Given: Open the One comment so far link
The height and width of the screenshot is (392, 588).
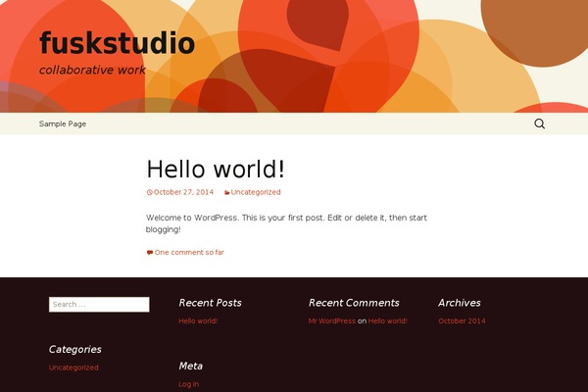Looking at the screenshot, I should click(x=189, y=253).
